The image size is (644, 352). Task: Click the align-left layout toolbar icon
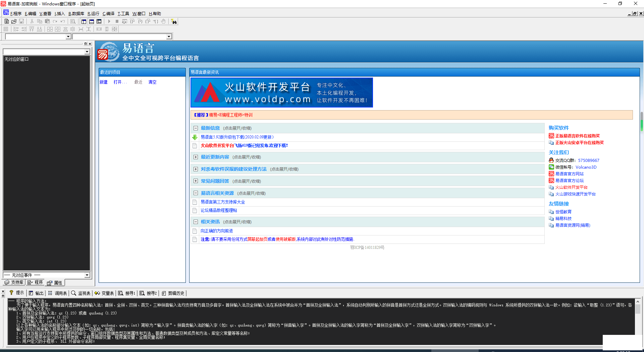16,29
